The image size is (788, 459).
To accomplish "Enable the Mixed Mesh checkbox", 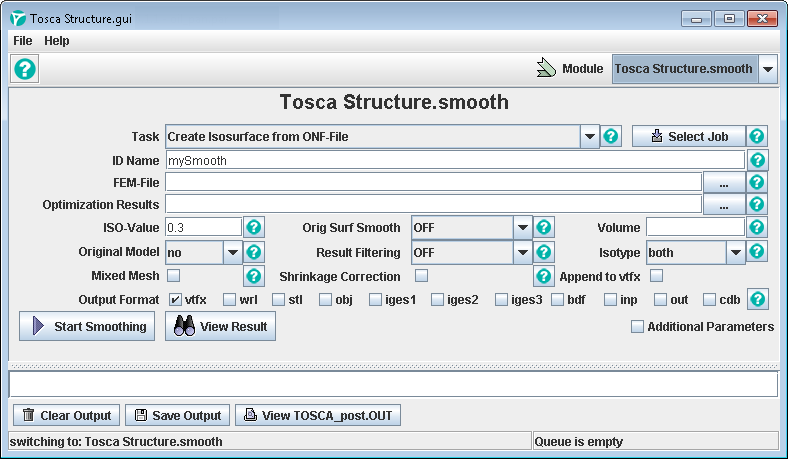I will pos(174,276).
